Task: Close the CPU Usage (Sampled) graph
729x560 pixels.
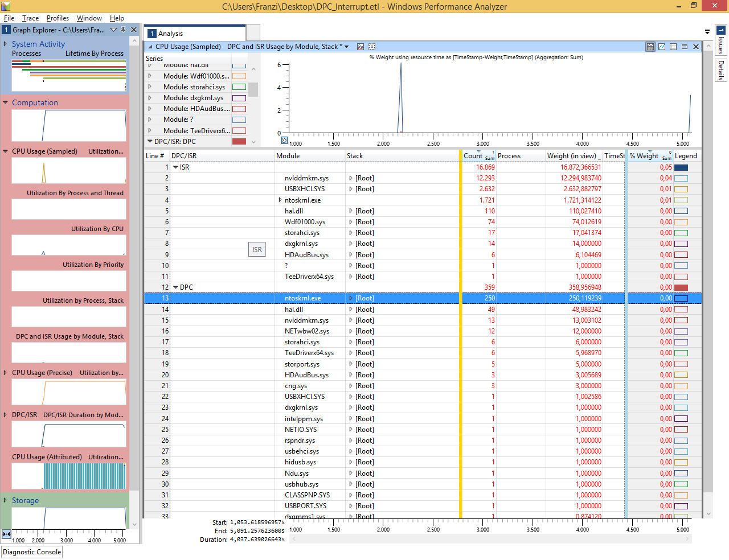Action: [x=696, y=47]
